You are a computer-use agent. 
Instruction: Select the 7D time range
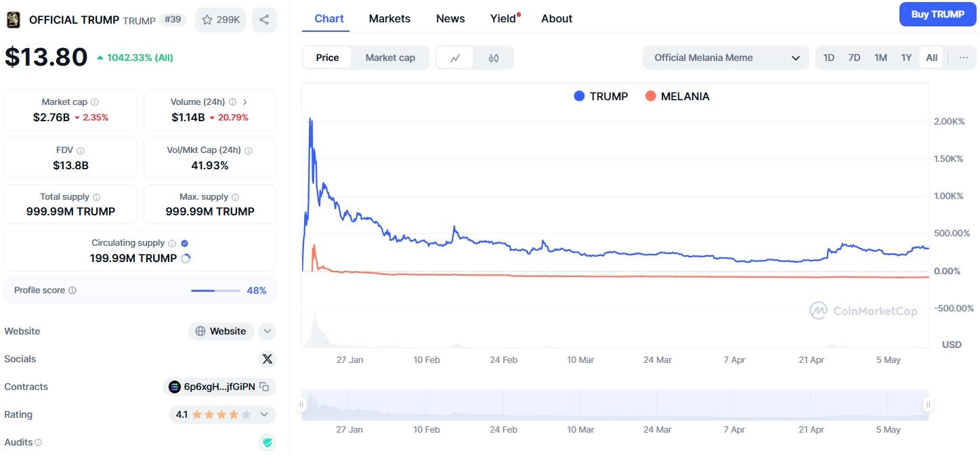pos(854,58)
